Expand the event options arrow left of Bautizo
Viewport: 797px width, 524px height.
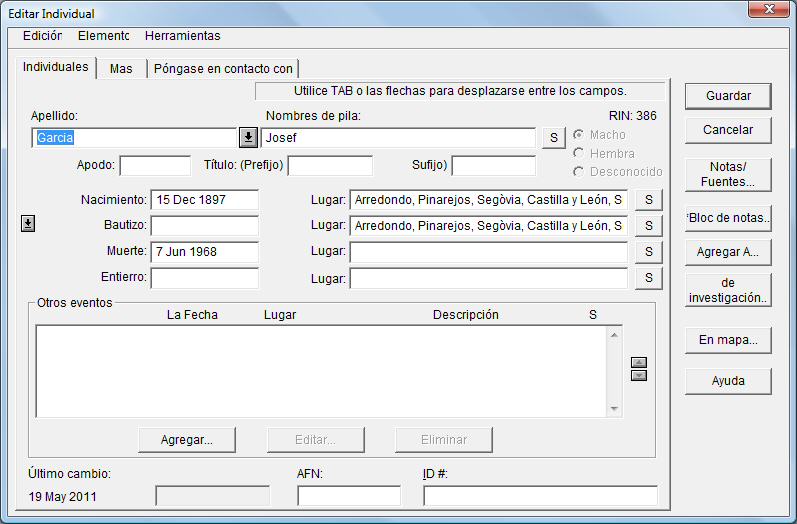28,225
